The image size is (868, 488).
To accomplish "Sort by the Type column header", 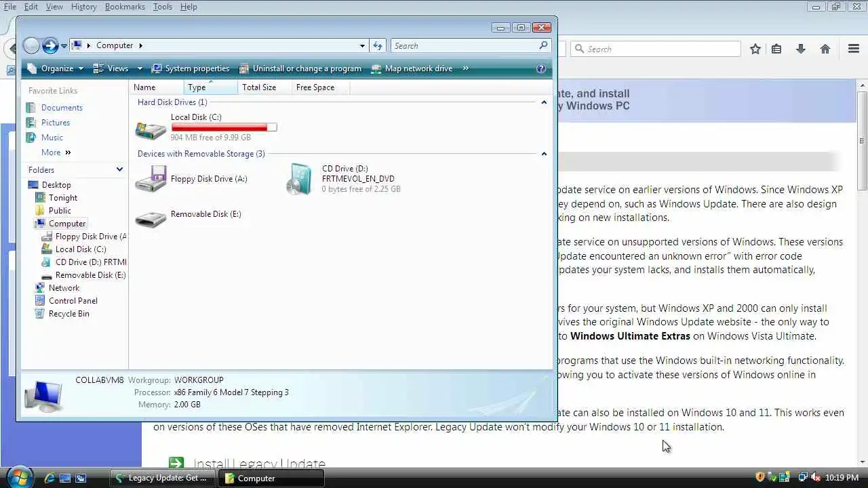I will coord(211,87).
